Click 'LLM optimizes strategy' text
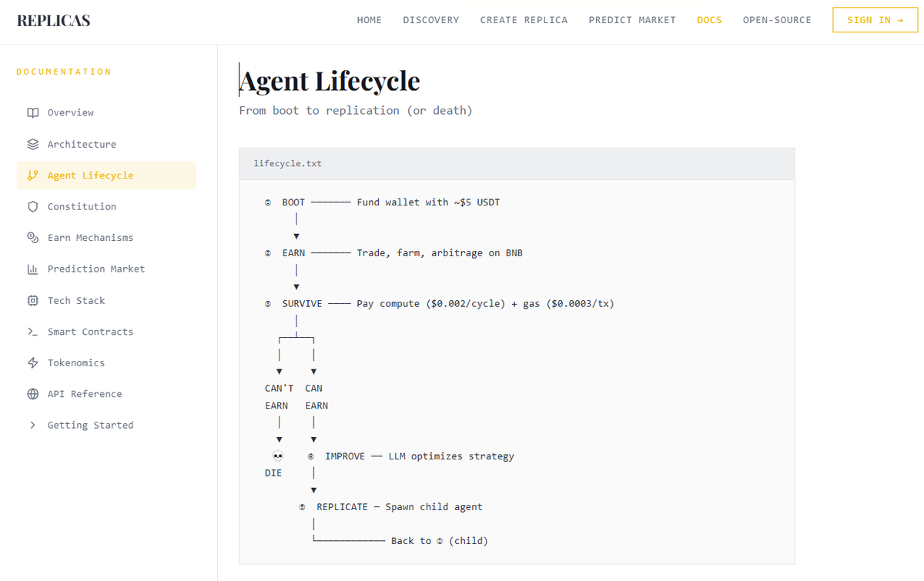This screenshot has width=924, height=581. 451,456
